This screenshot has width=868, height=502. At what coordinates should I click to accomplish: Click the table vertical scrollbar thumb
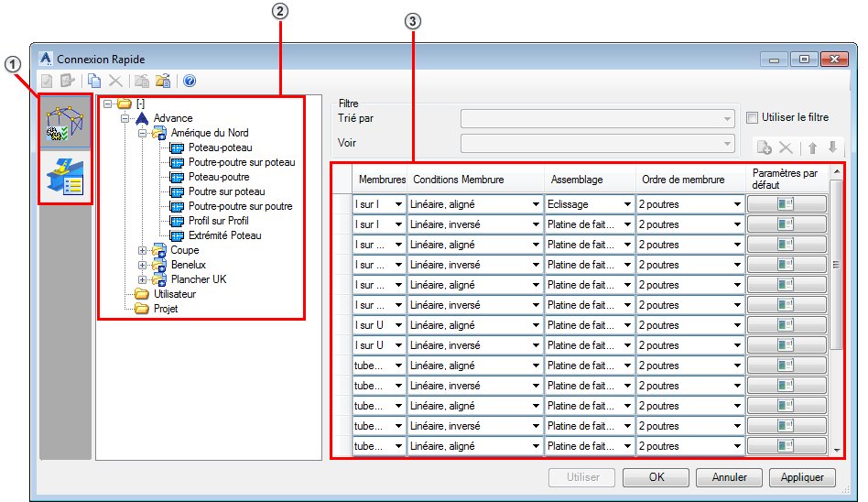coord(837,265)
